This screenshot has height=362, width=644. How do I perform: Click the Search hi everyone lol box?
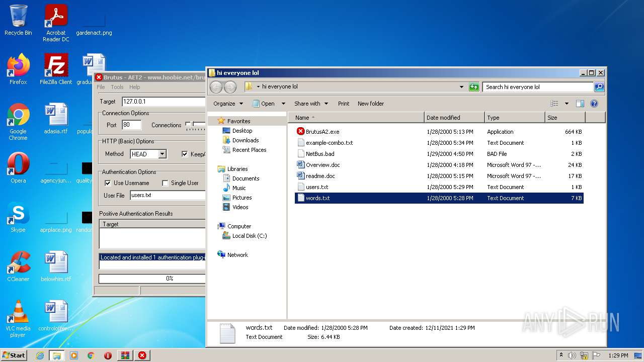pos(538,87)
